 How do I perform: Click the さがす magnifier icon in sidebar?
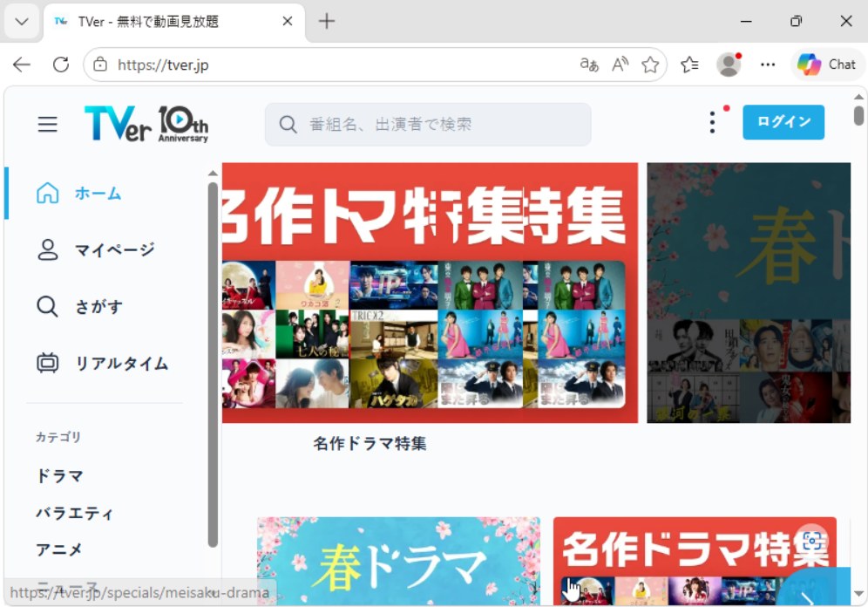tap(47, 306)
